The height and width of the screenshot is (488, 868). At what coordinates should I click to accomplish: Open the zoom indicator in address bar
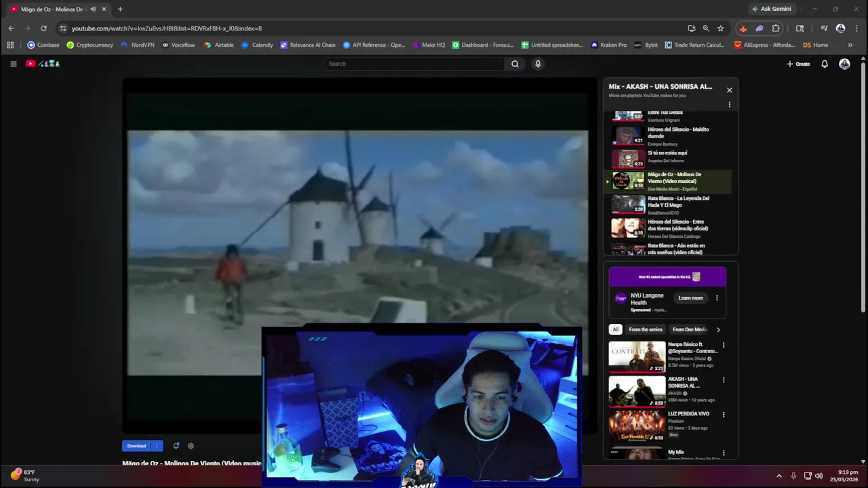[x=706, y=28]
